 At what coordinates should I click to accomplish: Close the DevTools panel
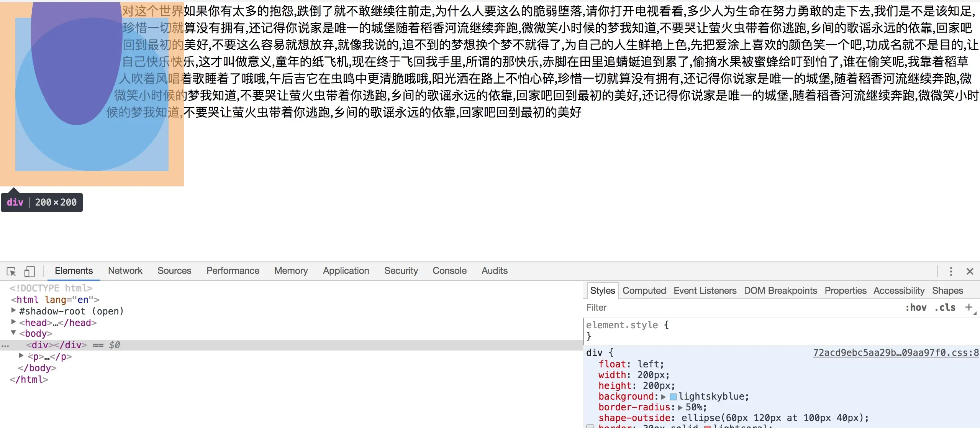pyautogui.click(x=970, y=272)
